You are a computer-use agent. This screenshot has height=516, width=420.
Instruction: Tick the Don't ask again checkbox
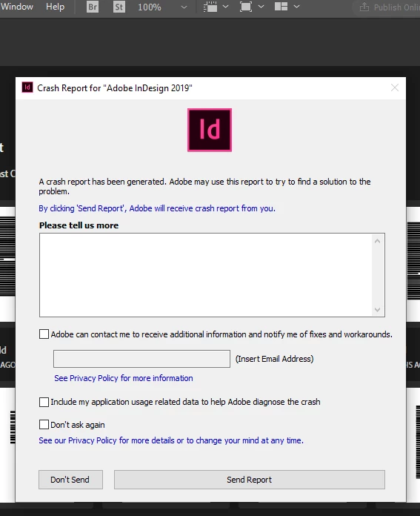[44, 425]
